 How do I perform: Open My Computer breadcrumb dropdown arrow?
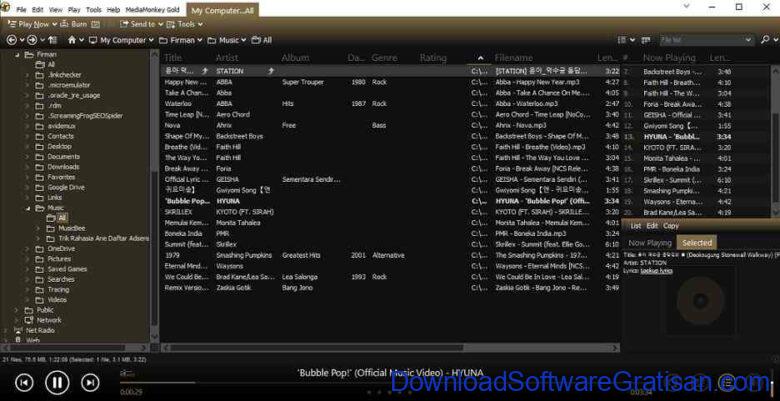point(151,40)
